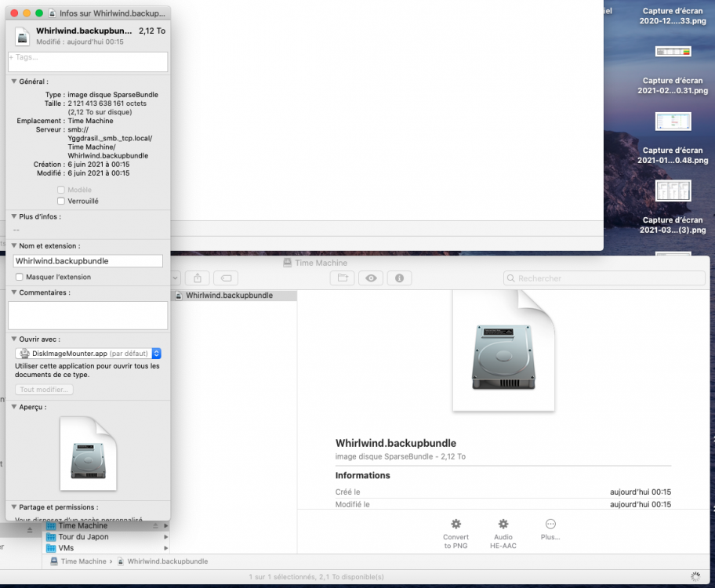Click the Tout modifier… button
Image resolution: width=715 pixels, height=588 pixels.
coord(44,390)
